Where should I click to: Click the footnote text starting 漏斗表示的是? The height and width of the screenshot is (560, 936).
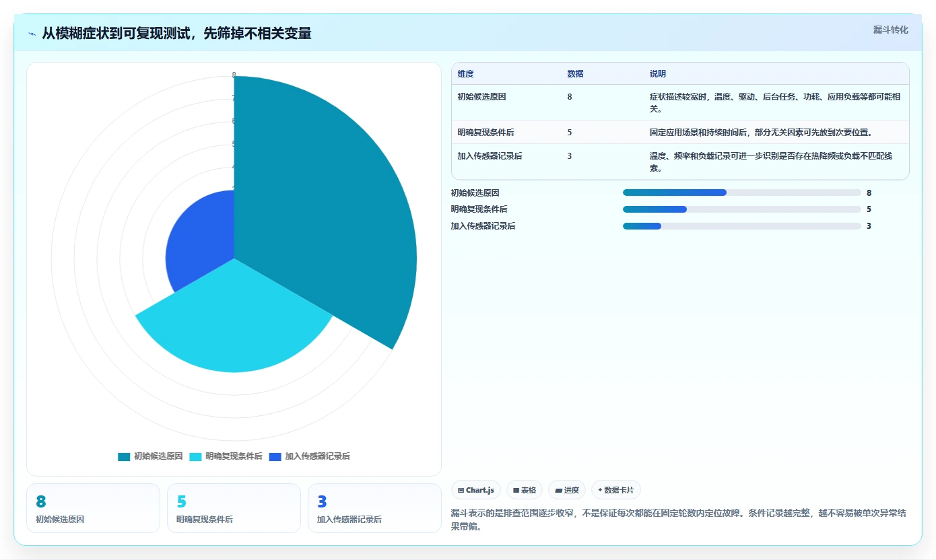678,520
